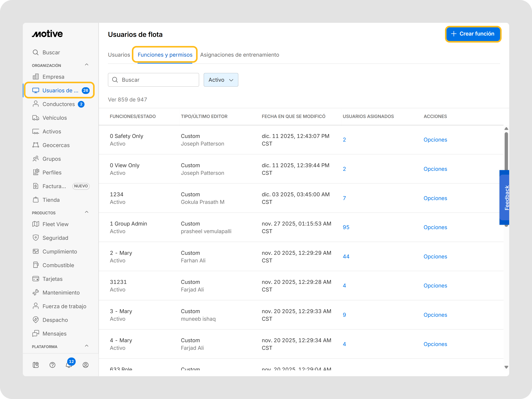Image resolution: width=532 pixels, height=399 pixels.
Task: Open the Vehículos sidebar icon
Action: pyautogui.click(x=36, y=118)
